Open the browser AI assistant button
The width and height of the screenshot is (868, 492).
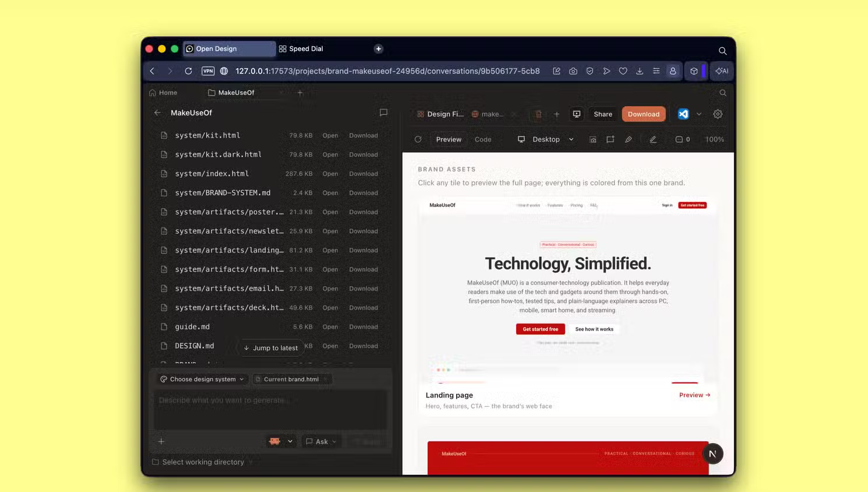(722, 71)
